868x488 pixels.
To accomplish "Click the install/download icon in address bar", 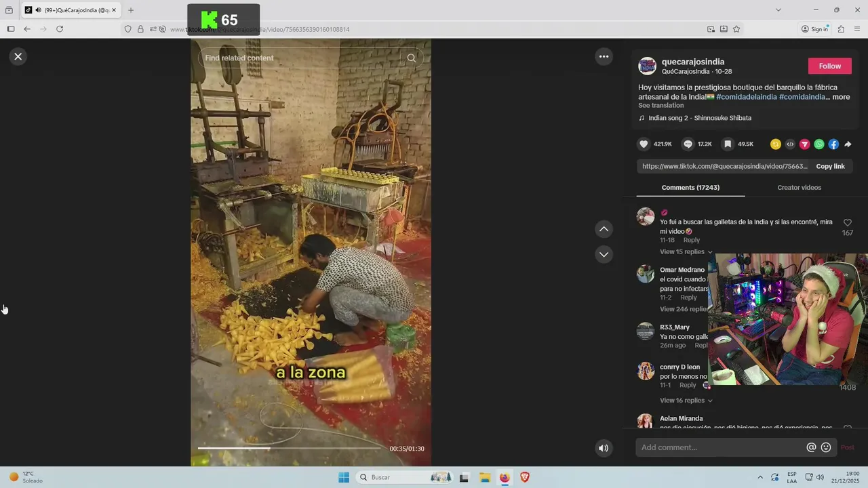I will 724,29.
